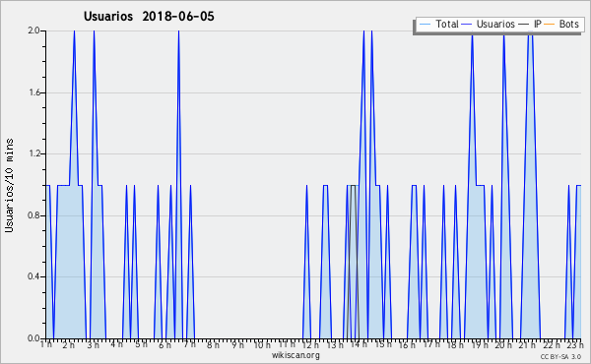Click the 'Usuarios 2018-06-05' chart title
Image resolution: width=591 pixels, height=364 pixels.
(149, 16)
